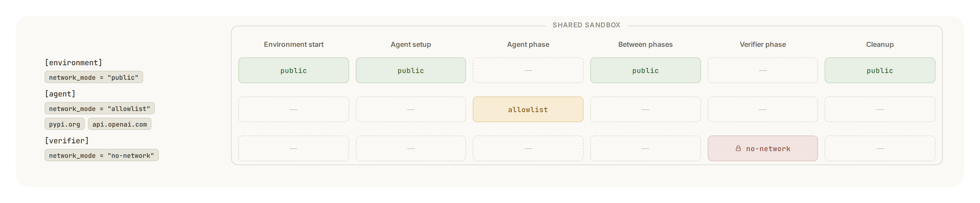Image resolution: width=980 pixels, height=203 pixels.
Task: Click the public cell under Between phases
Action: 645,71
